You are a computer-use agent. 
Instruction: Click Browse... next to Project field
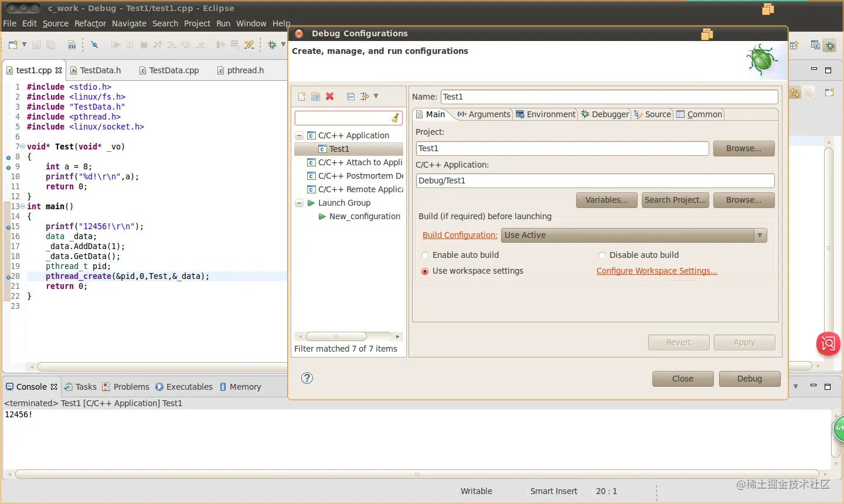click(744, 148)
